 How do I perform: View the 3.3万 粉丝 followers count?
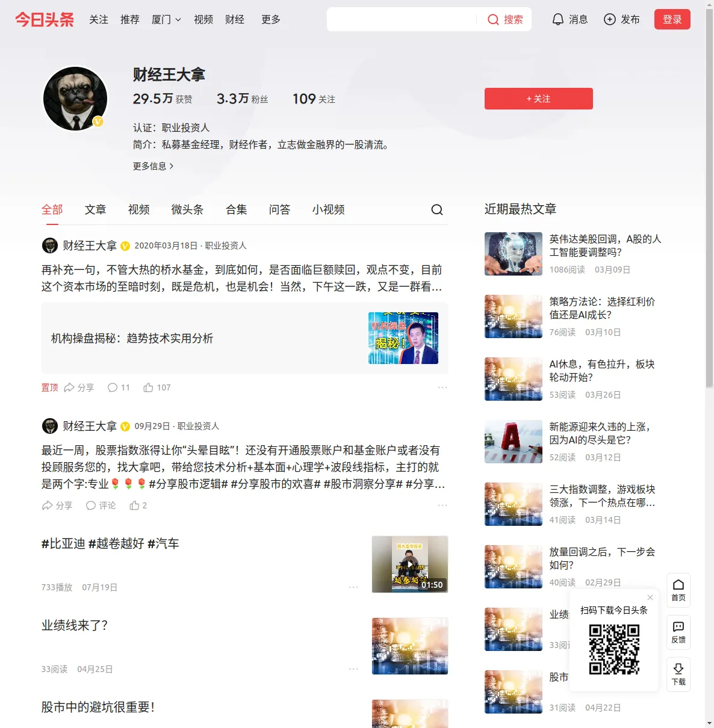[x=242, y=99]
